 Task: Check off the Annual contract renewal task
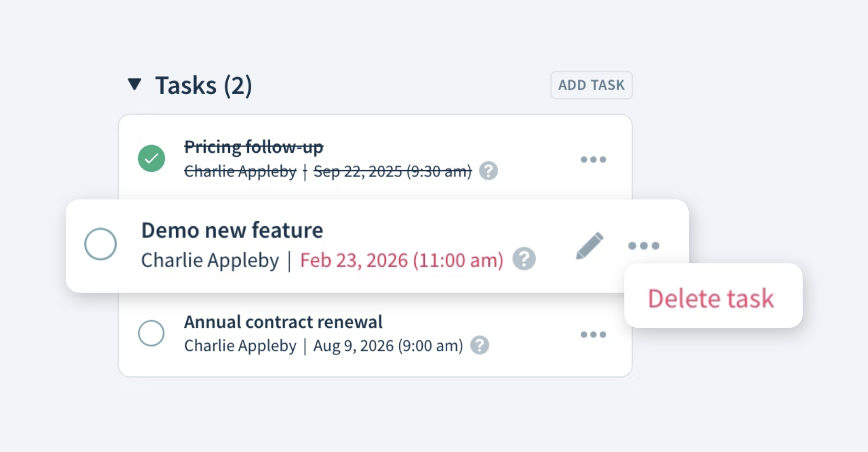[152, 333]
